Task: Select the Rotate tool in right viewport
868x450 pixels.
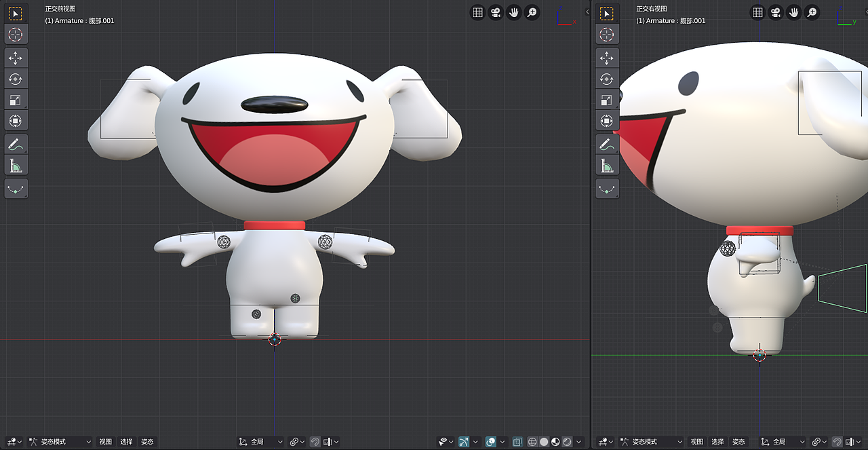Action: pyautogui.click(x=607, y=79)
